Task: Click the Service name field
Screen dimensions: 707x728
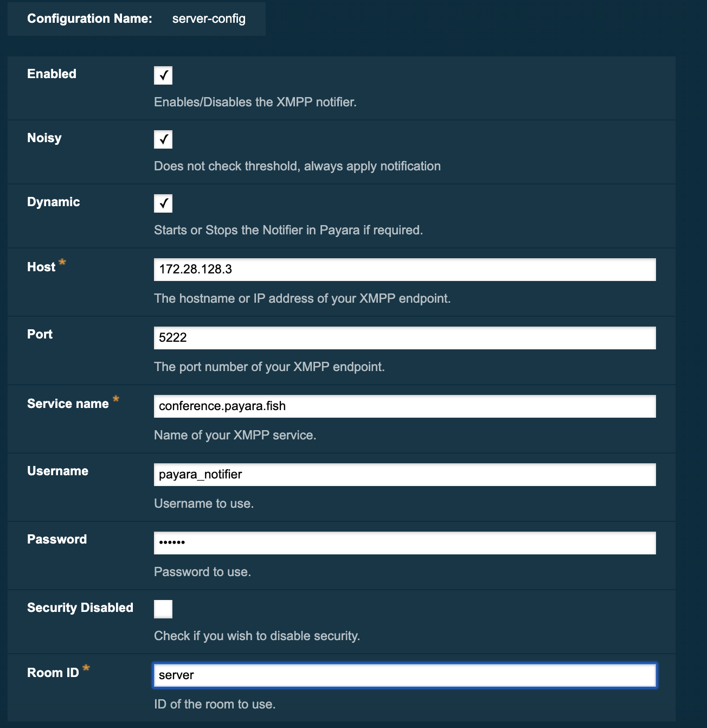Action: (405, 406)
